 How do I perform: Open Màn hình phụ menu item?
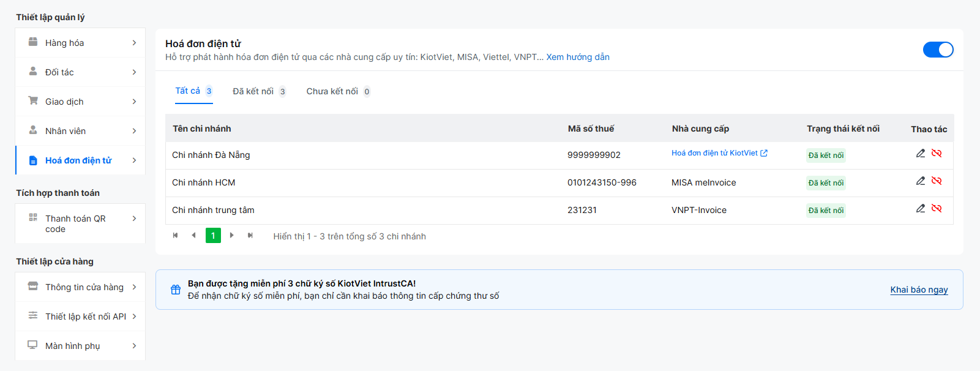80,346
